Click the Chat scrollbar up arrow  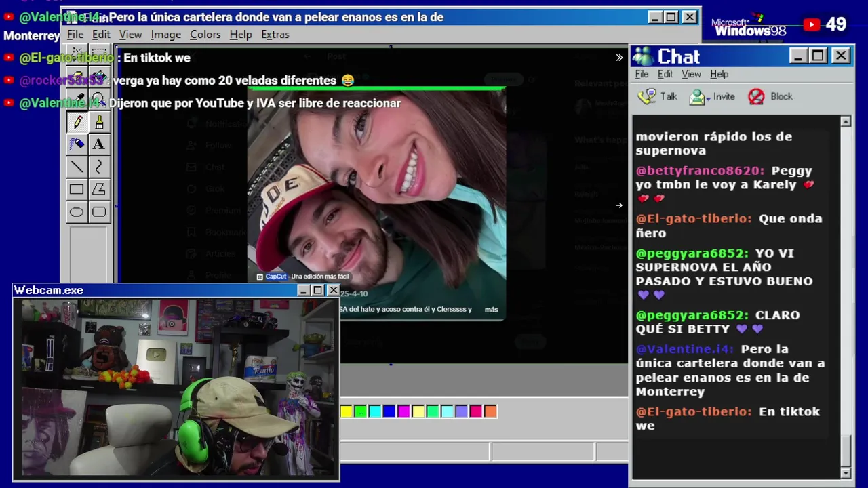tap(846, 121)
